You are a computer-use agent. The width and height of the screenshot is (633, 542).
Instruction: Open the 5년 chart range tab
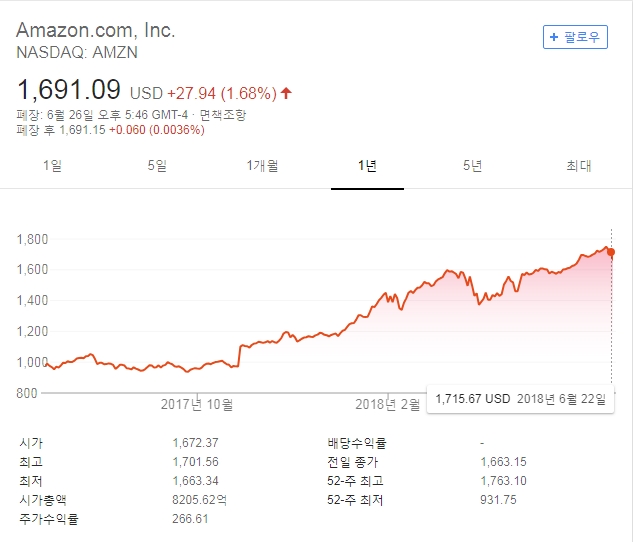click(473, 166)
